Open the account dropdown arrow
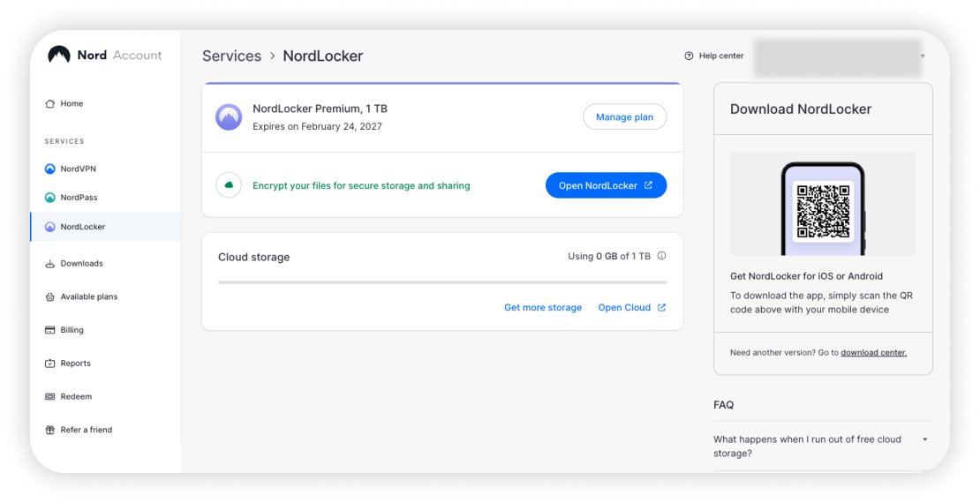The height and width of the screenshot is (503, 980). [923, 56]
